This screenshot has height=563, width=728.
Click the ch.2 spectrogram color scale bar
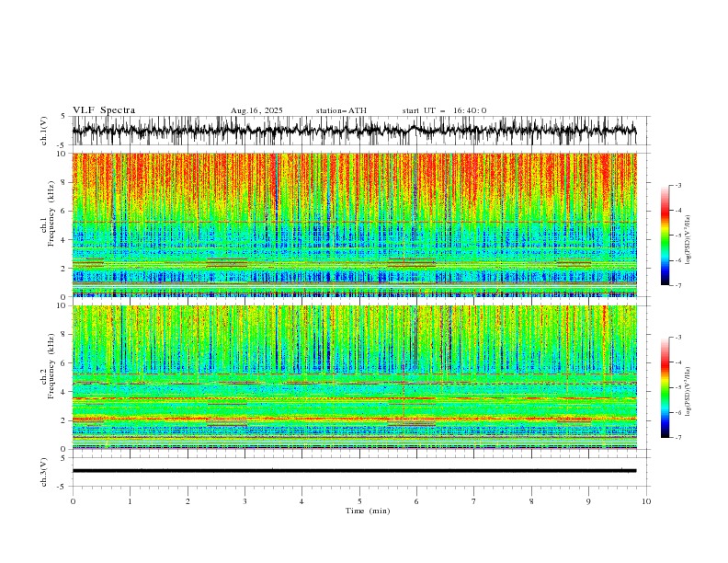point(665,387)
